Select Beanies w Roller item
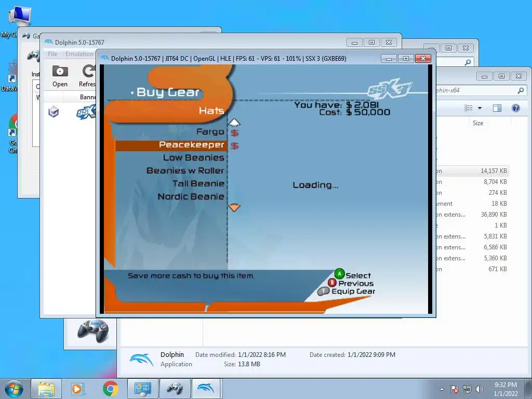532x399 pixels. coord(185,170)
